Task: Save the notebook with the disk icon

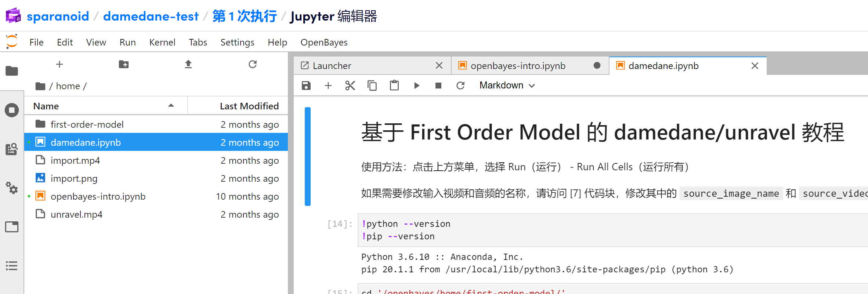Action: point(306,86)
